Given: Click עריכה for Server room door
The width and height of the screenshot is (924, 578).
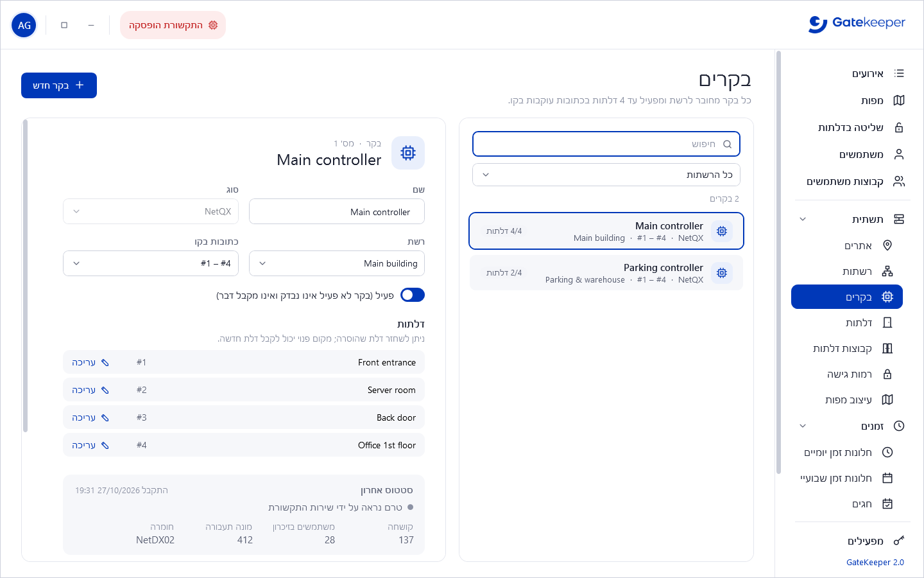Looking at the screenshot, I should pyautogui.click(x=90, y=390).
